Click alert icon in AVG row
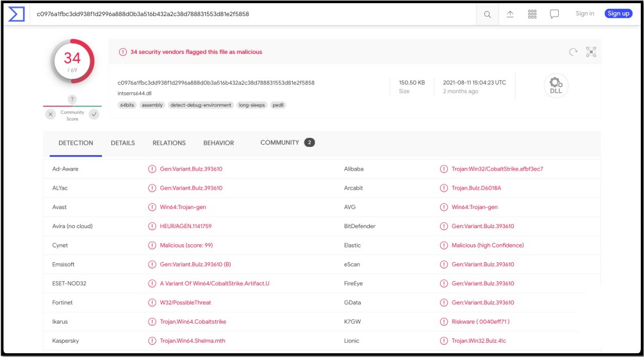Viewport: 644px width, 357px height. pyautogui.click(x=443, y=207)
